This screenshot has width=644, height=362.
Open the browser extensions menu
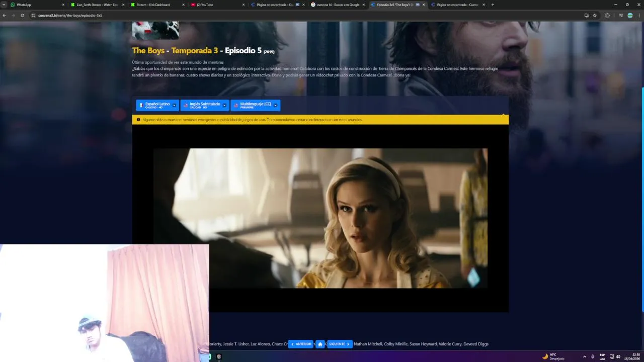(x=607, y=16)
